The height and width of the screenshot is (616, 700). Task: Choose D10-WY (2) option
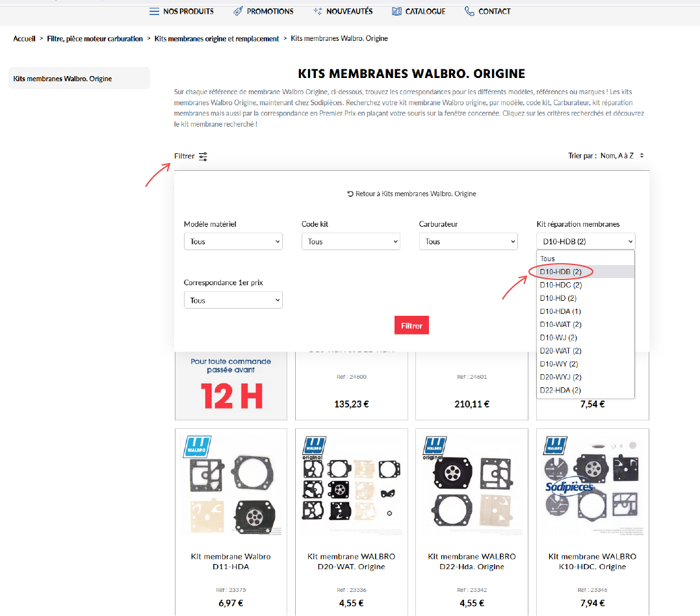click(585, 364)
